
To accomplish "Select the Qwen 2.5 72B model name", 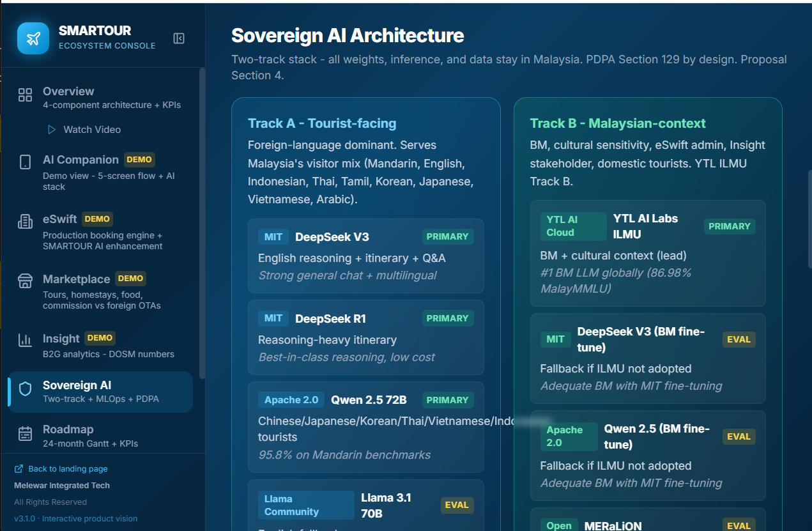I will tap(369, 400).
